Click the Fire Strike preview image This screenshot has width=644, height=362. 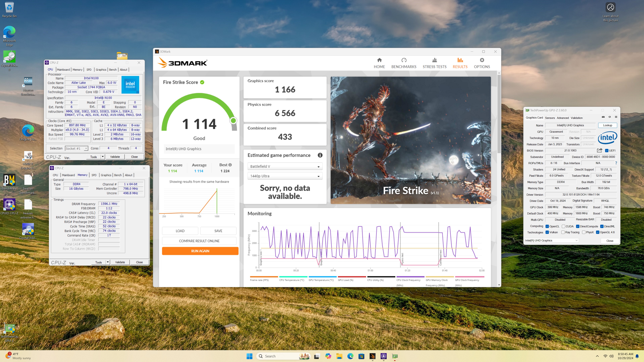410,140
